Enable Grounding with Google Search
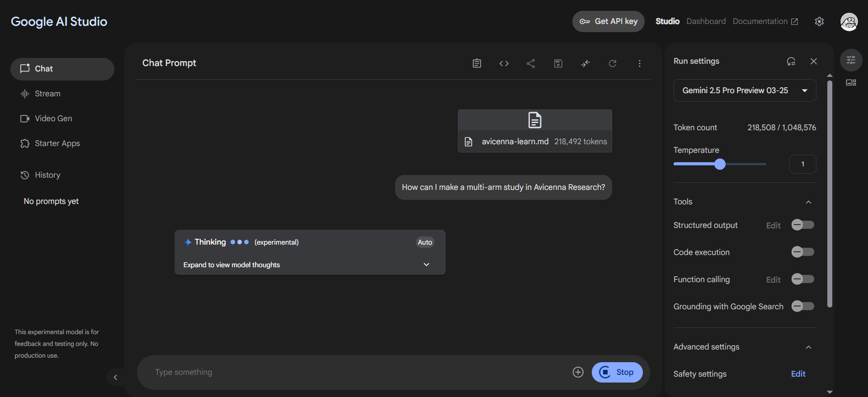868x397 pixels. 802,306
